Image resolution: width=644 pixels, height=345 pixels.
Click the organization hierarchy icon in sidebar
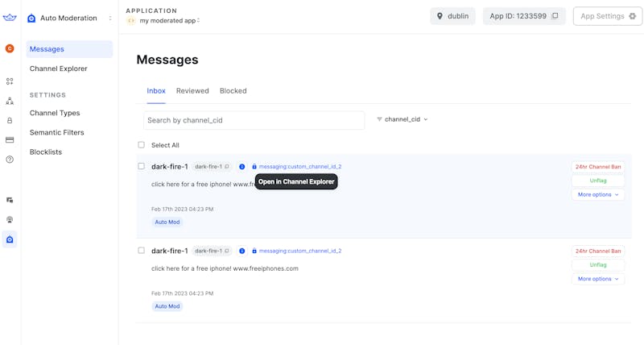click(10, 101)
